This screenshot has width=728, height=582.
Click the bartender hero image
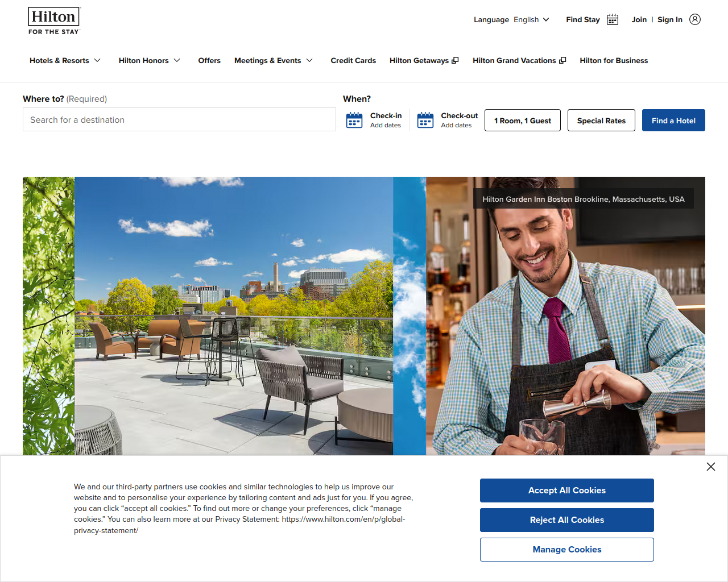[566, 316]
